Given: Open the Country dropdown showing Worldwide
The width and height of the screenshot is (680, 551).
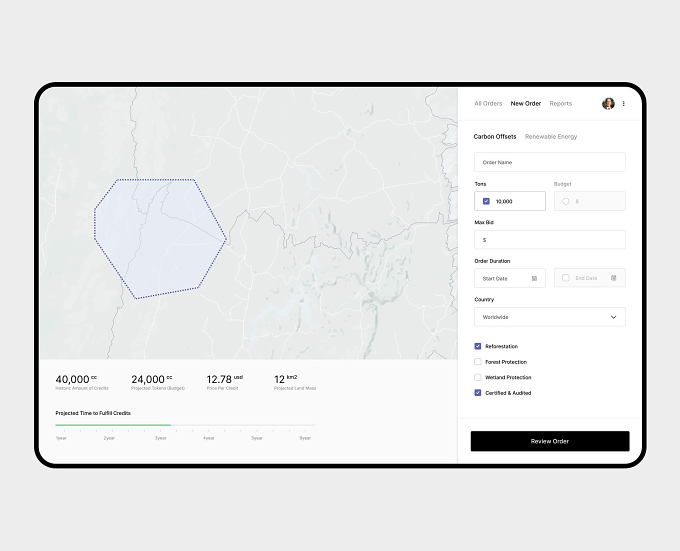Looking at the screenshot, I should 550,317.
